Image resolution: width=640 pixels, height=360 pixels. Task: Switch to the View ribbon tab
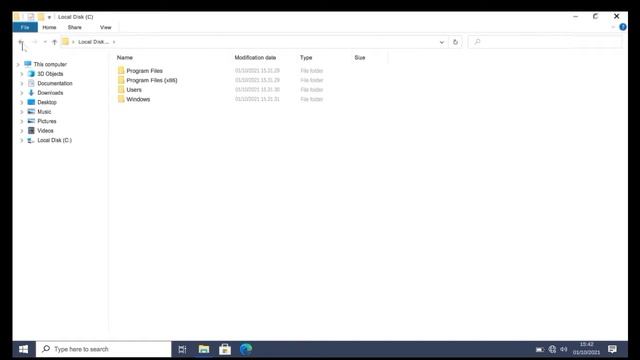(x=106, y=27)
